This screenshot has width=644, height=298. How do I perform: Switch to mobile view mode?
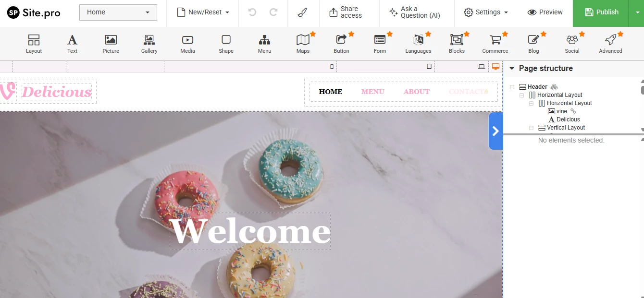331,67
